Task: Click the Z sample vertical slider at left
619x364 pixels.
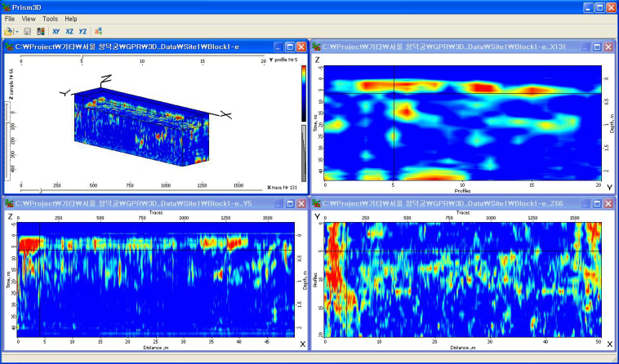Action: pos(7,141)
